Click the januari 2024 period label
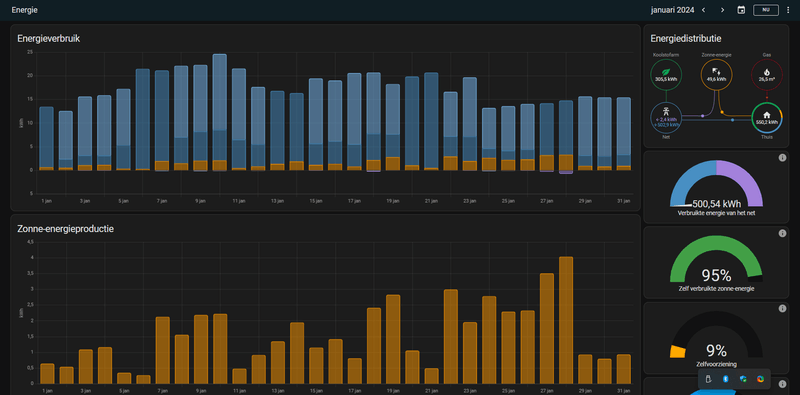The width and height of the screenshot is (800, 395). click(672, 10)
